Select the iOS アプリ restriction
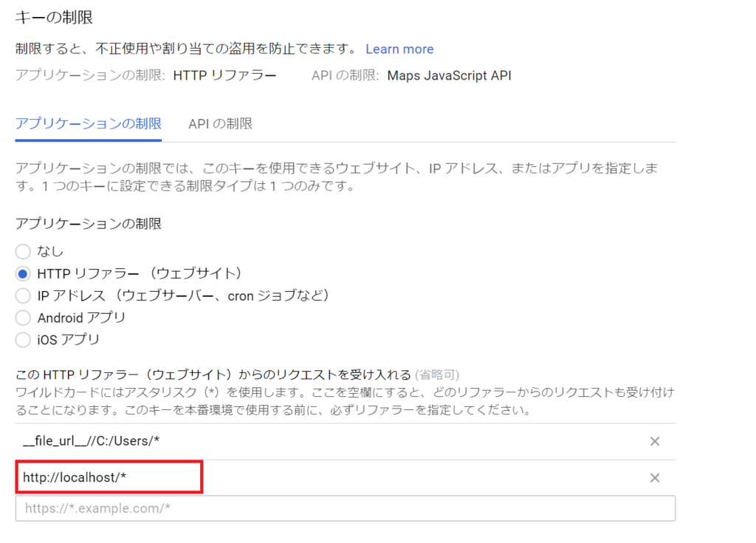The width and height of the screenshot is (756, 543). (23, 340)
